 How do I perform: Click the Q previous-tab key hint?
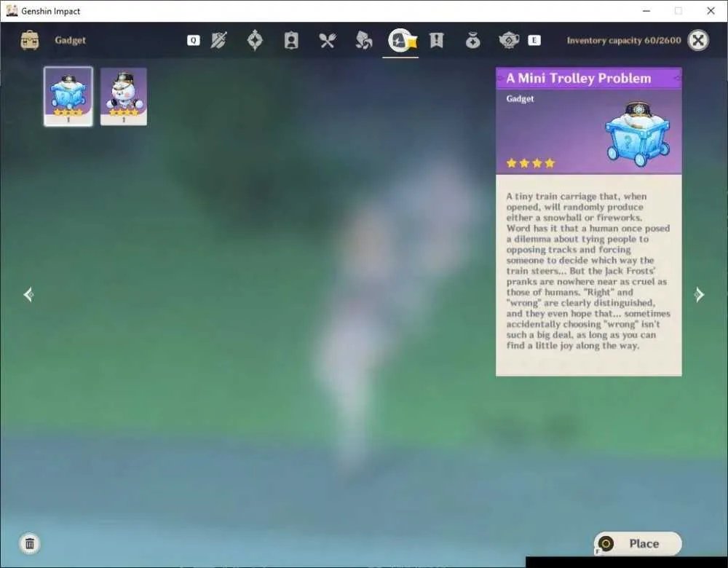click(193, 40)
